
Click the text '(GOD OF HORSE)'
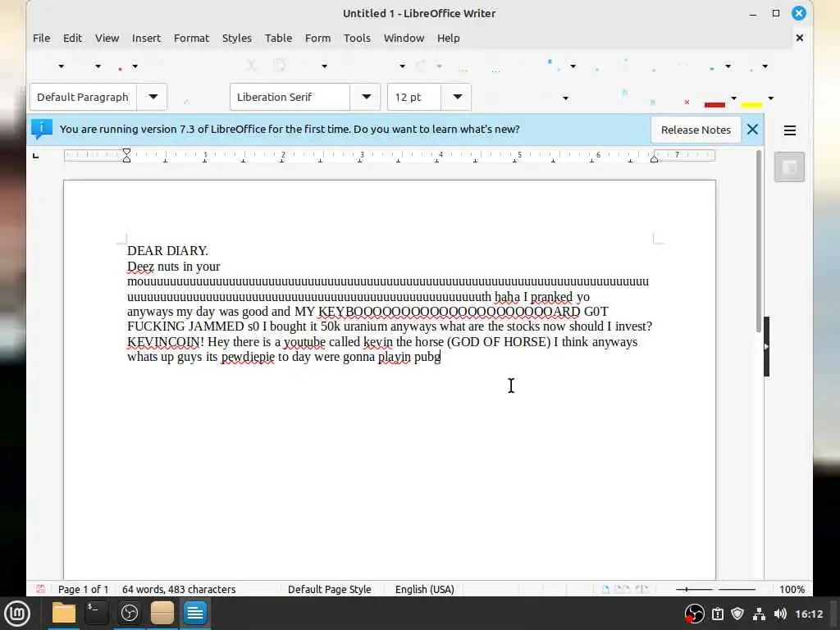[499, 342]
